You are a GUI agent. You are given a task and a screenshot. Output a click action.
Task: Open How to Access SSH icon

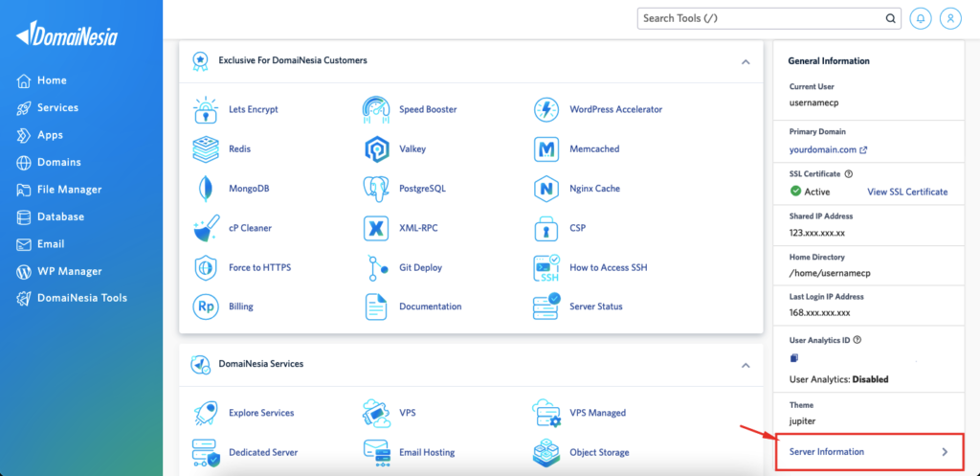pos(546,268)
